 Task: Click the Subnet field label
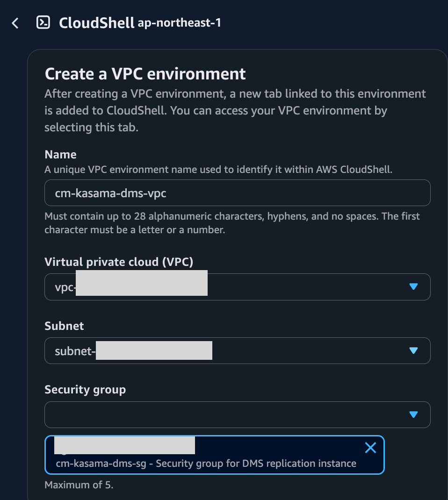(x=64, y=326)
